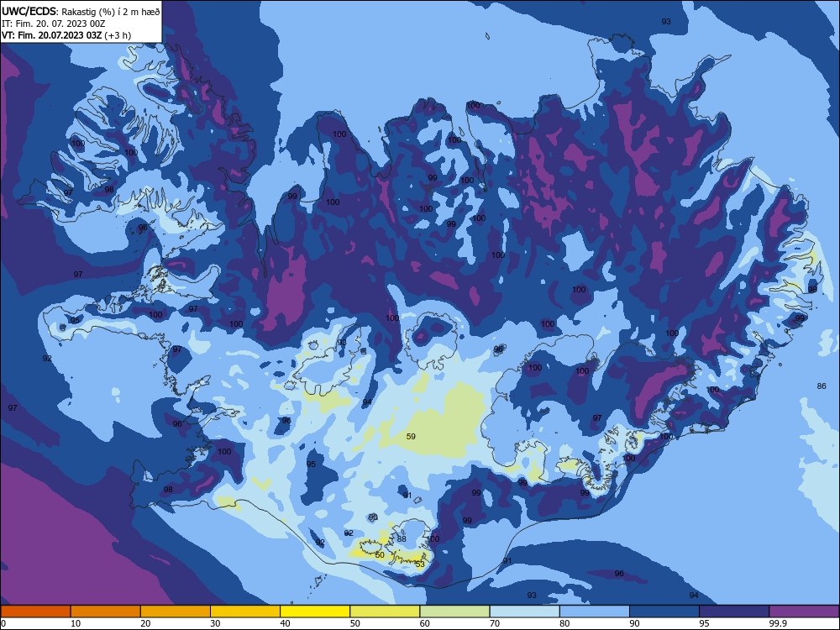Screen dimensions: 840x630
Task: Click the legend tick label '70'
Action: tap(495, 623)
